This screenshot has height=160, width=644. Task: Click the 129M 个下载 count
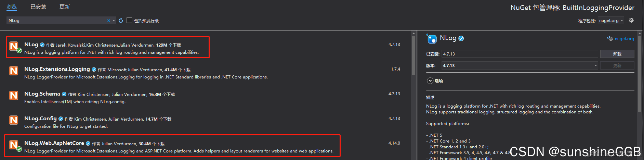pyautogui.click(x=168, y=45)
